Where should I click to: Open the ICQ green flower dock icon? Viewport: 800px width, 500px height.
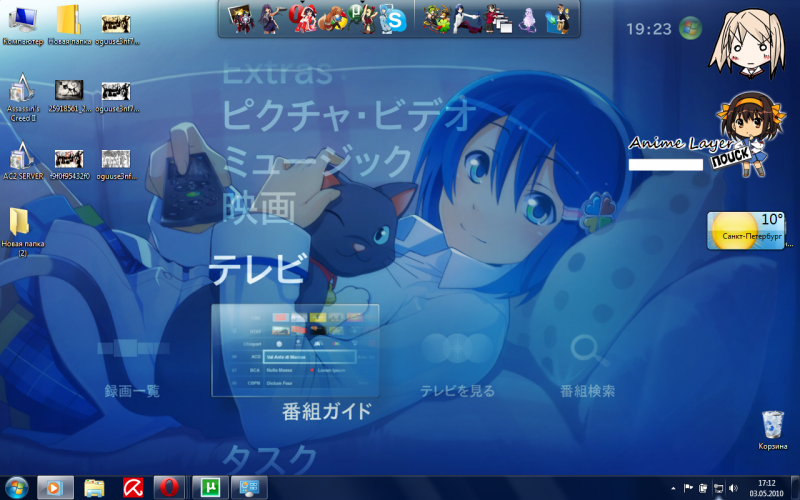point(437,19)
